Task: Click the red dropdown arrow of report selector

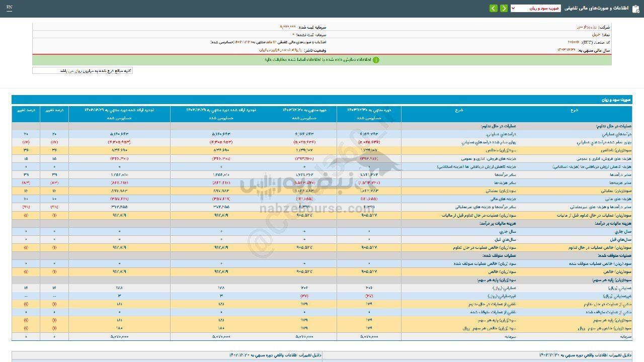Action: click(513, 9)
